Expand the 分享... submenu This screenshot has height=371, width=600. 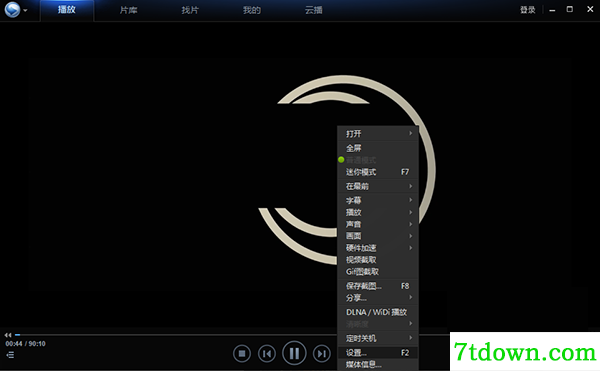(378, 298)
